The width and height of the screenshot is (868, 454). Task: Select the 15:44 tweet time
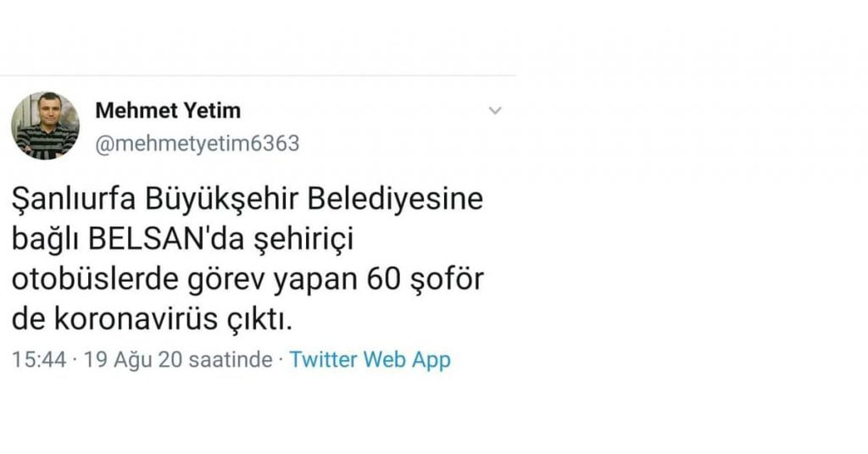click(39, 359)
